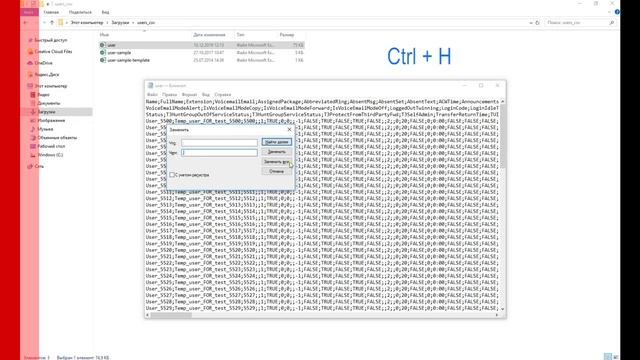Click 'Этот компьютер' in the address bar
Image resolution: width=640 pixels, height=360 pixels.
coord(87,23)
